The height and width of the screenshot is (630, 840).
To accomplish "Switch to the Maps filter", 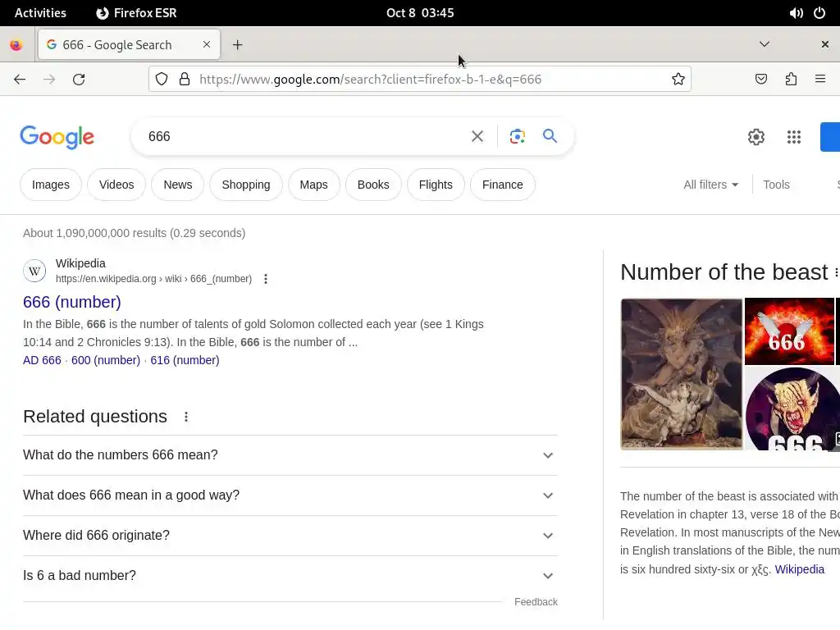I will pos(313,185).
